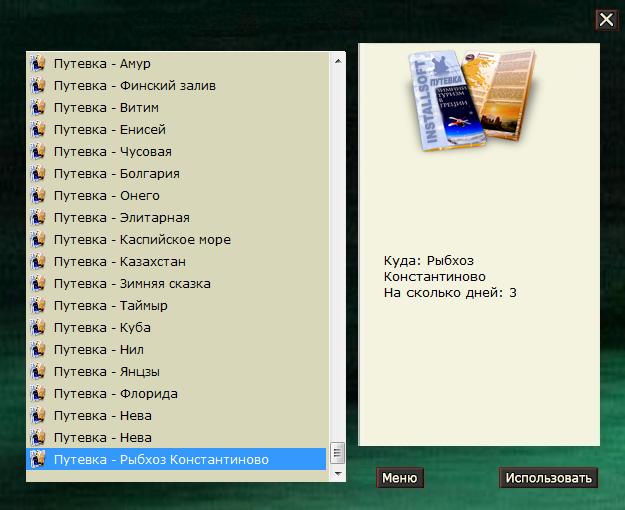Screen dimensions: 625x510
Task: Click the icon beside highlighted Рыбхоз Константиново row
Action: (38, 459)
